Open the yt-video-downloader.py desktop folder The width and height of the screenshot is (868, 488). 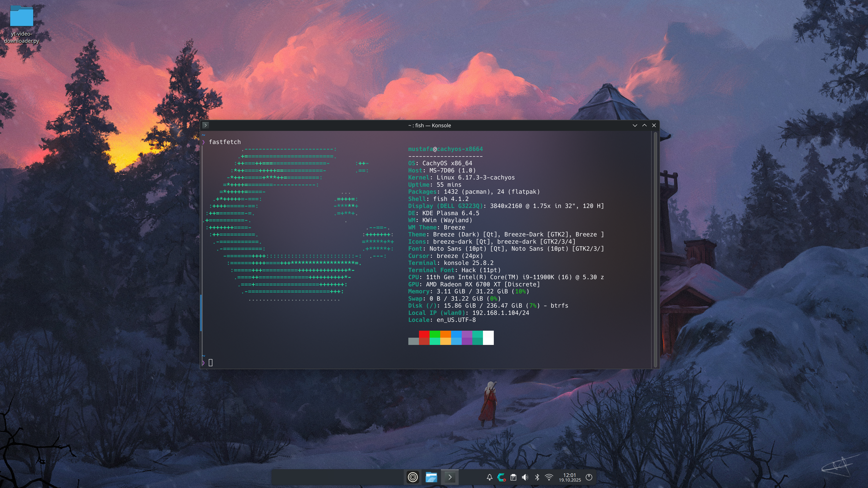21,24
